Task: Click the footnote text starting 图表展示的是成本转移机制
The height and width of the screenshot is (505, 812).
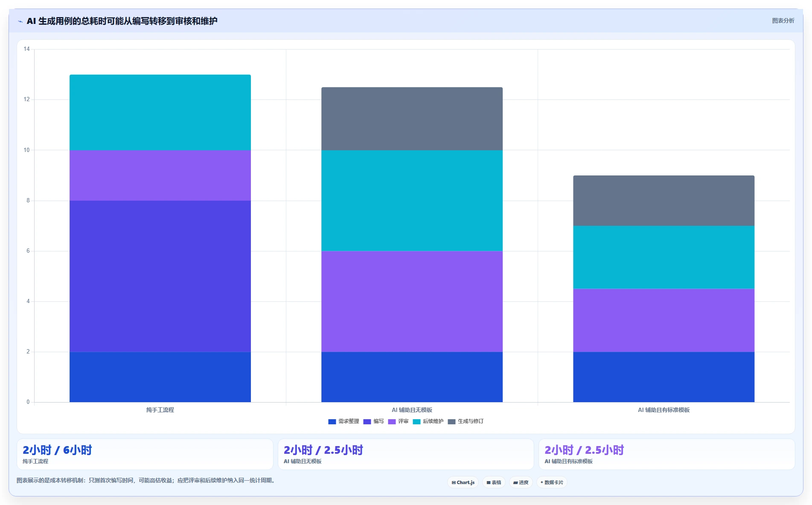Action: pos(146,480)
